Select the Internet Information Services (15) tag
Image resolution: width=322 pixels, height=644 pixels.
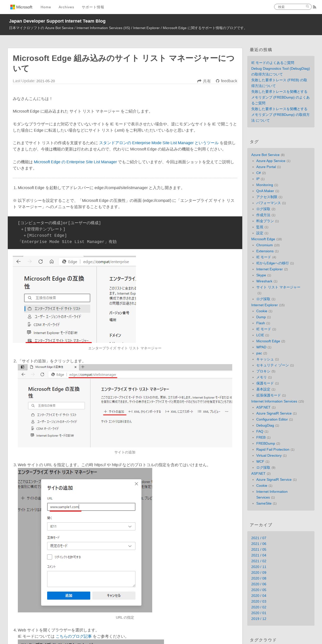[274, 401]
